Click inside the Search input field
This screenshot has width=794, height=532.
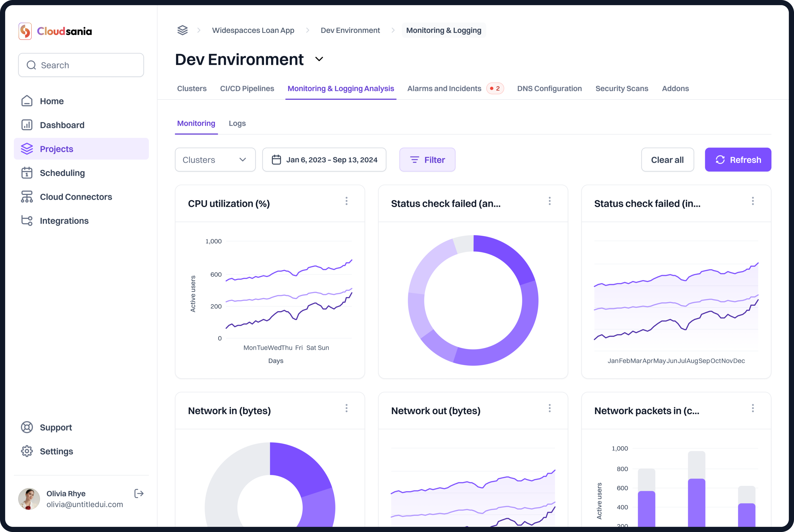[81, 65]
